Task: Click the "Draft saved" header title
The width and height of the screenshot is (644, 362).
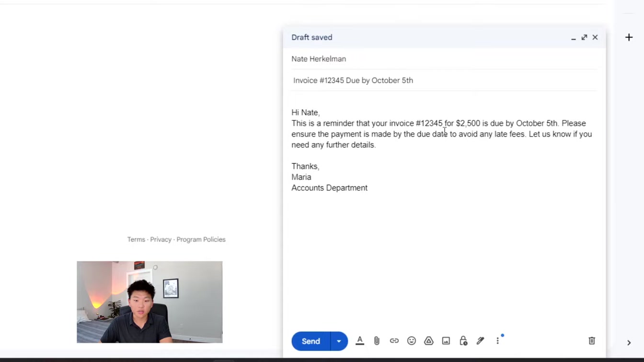Action: pos(312,37)
